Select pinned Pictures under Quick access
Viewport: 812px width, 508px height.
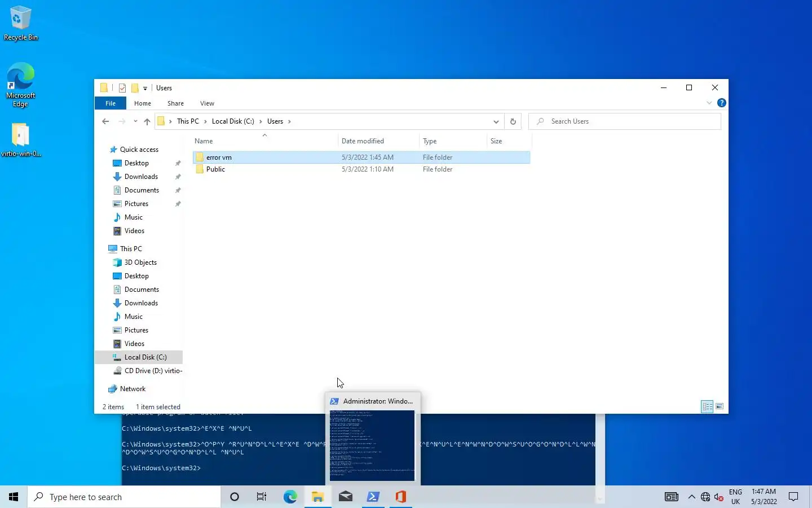(x=136, y=204)
